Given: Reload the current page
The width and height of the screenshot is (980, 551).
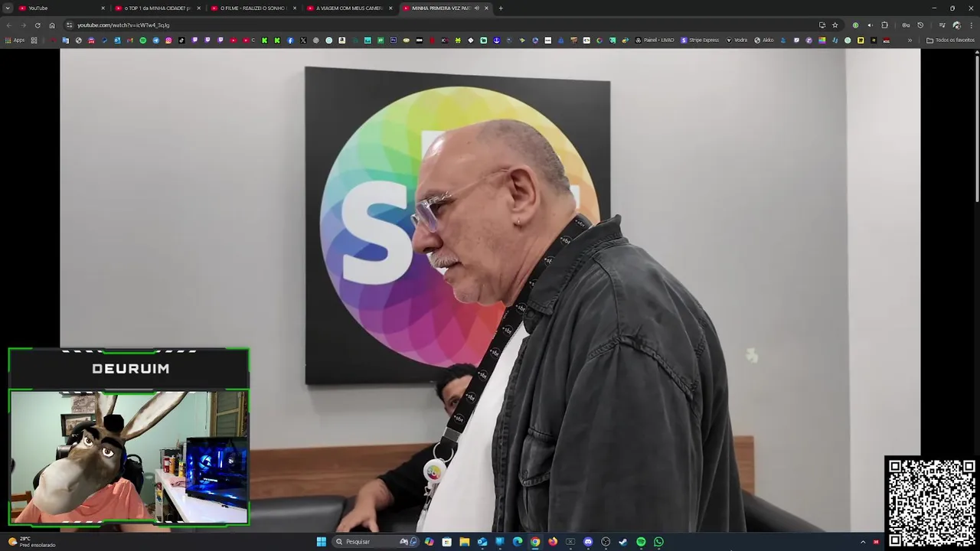Looking at the screenshot, I should coord(38,25).
